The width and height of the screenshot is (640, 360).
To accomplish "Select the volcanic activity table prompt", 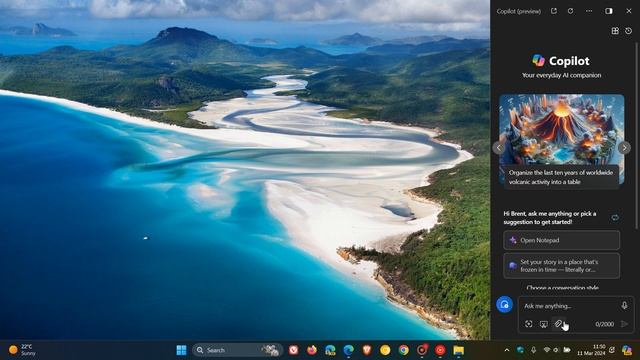I will [x=561, y=177].
